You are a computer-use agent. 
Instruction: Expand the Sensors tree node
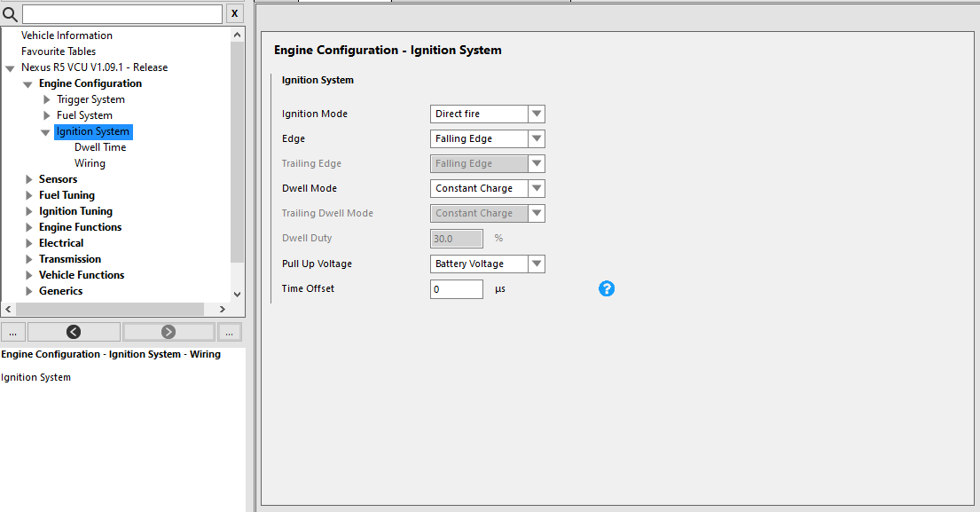click(x=29, y=179)
